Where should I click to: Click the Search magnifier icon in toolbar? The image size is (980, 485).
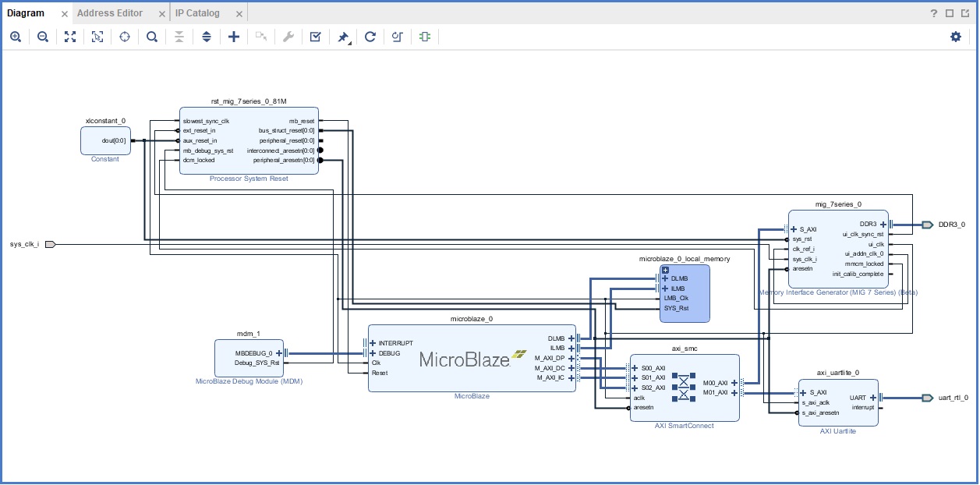pos(152,37)
